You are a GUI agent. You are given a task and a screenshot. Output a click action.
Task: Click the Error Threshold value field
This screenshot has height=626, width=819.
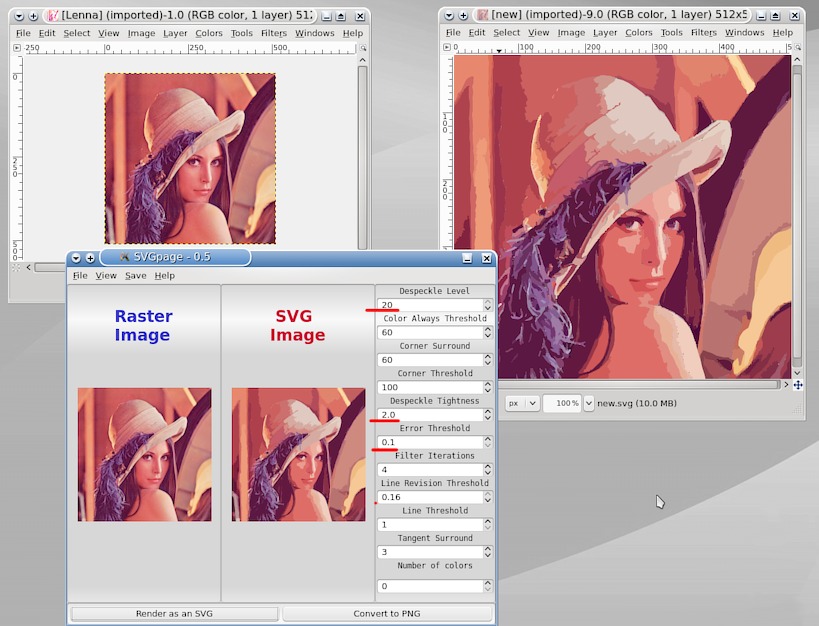click(x=430, y=442)
